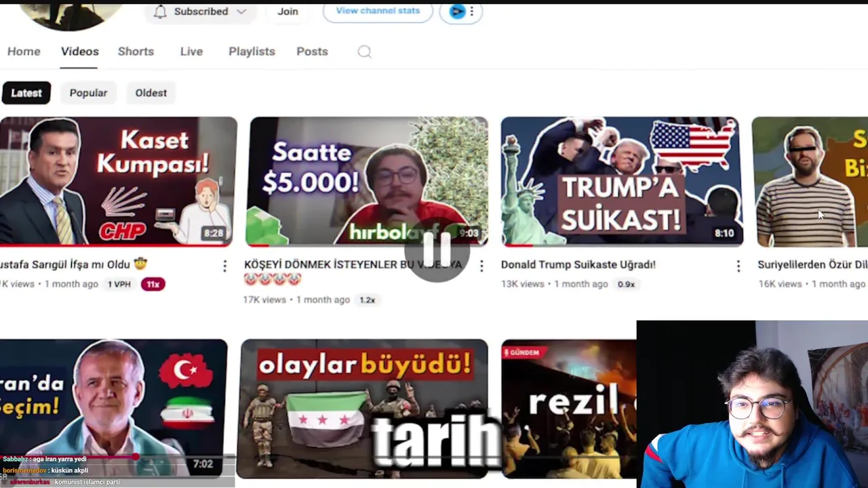The image size is (868, 488).
Task: Open the olaylar büyüdü video thumbnail
Action: [x=364, y=409]
